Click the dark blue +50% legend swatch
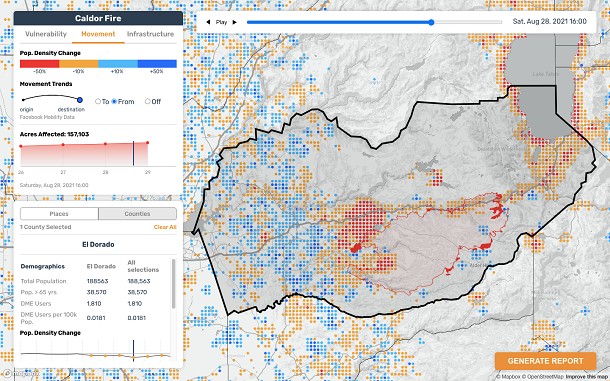This screenshot has height=381, width=610. (x=157, y=64)
